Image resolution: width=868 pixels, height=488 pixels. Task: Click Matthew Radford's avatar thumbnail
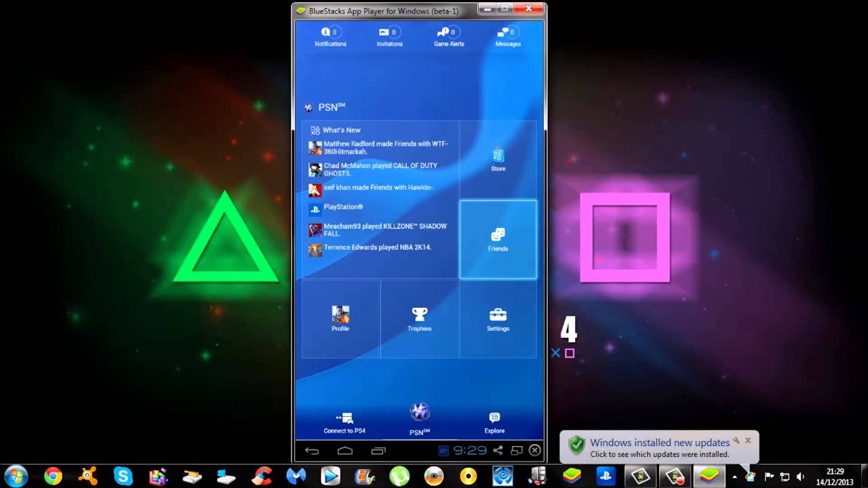coord(315,148)
